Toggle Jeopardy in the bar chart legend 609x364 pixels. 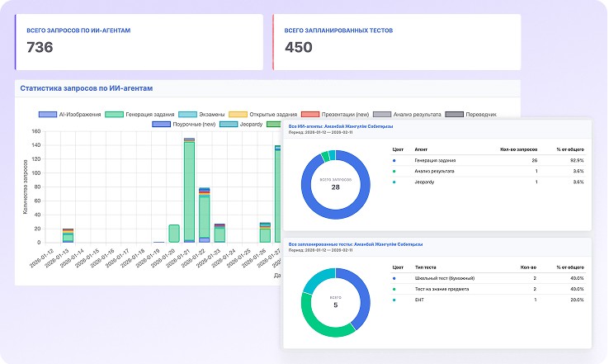pos(241,125)
